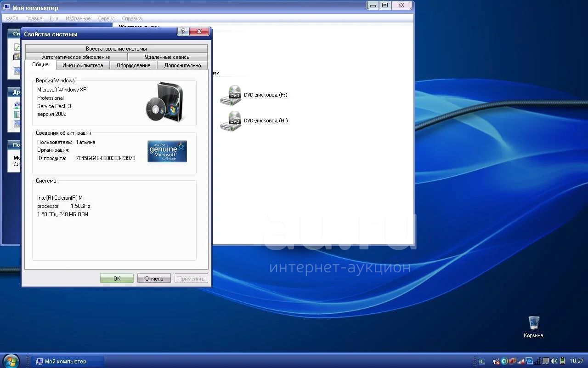Click the '?' help button in System Properties
The height and width of the screenshot is (368, 588).
(183, 31)
